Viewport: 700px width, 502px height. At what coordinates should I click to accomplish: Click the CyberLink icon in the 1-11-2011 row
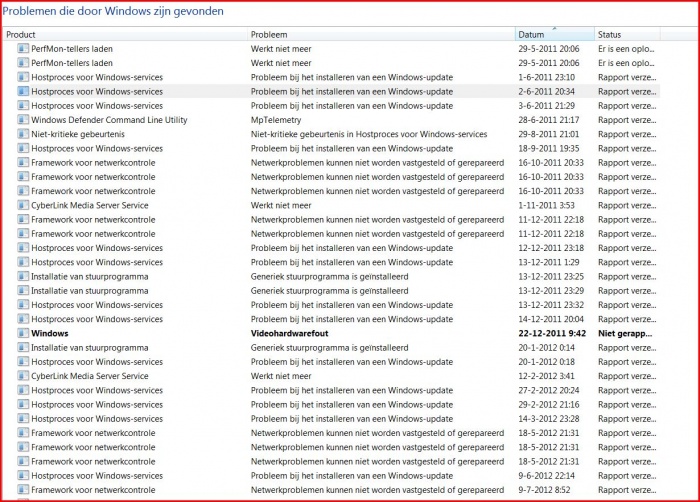coord(23,205)
